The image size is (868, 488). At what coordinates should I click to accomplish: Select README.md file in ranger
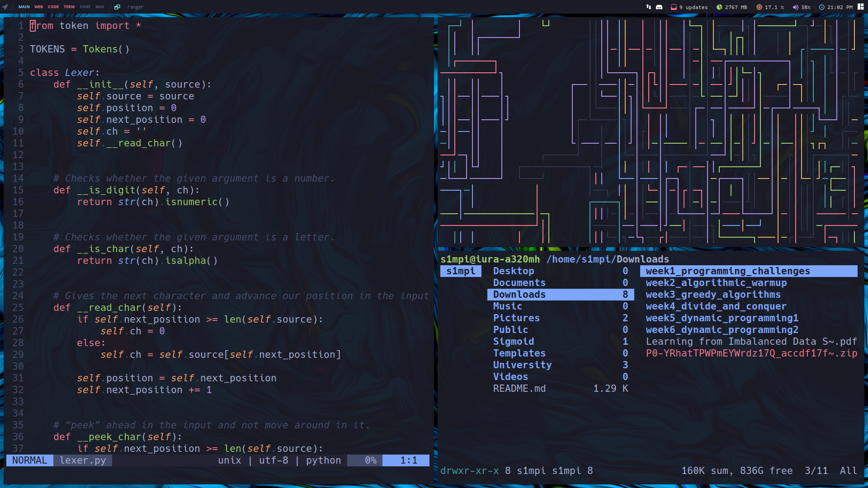click(519, 389)
